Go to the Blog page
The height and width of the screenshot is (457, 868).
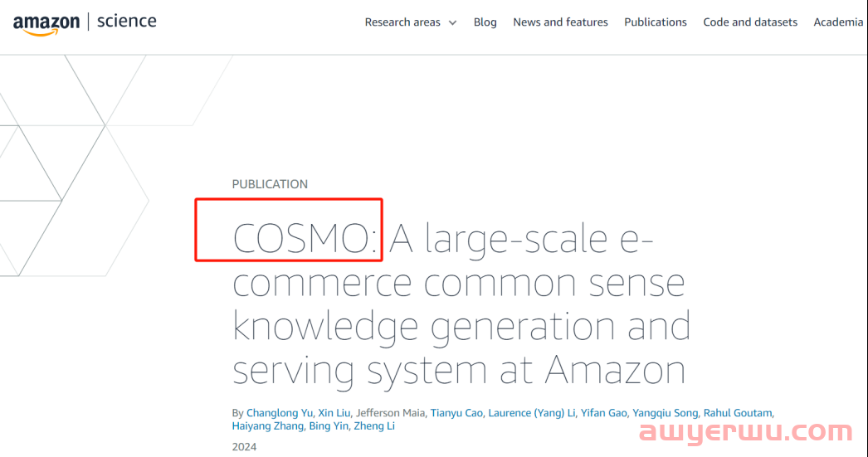point(485,22)
